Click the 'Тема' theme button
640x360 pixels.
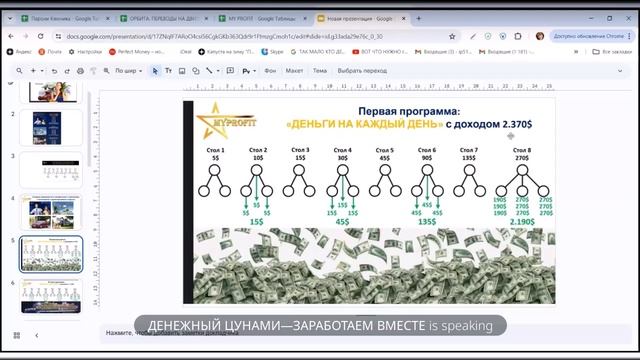(320, 71)
